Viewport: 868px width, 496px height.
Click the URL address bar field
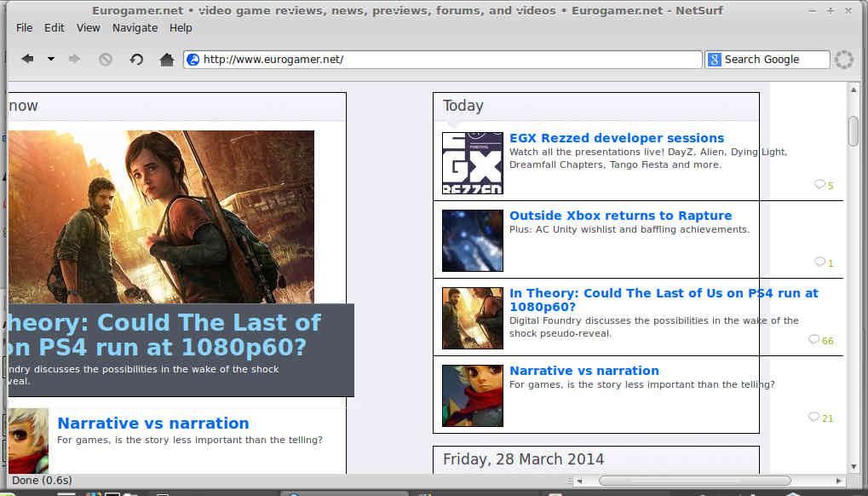pos(443,60)
